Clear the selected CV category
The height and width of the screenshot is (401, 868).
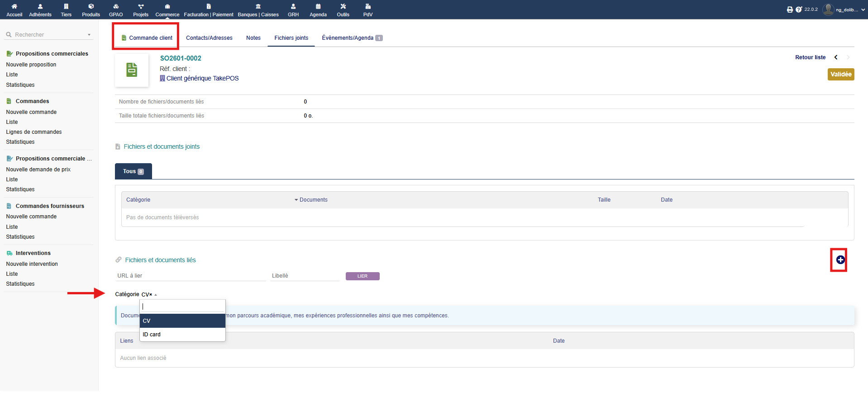coord(151,295)
